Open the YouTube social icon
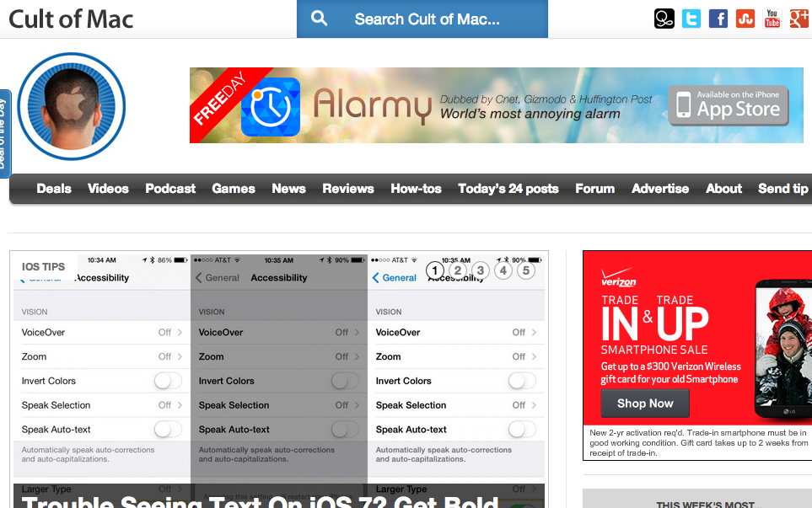812x508 pixels. [772, 19]
